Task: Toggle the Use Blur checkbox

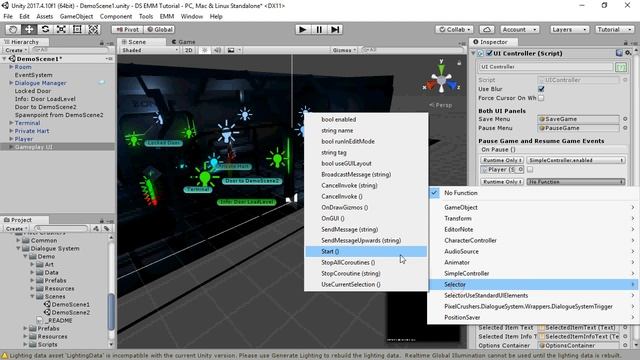Action: (541, 89)
